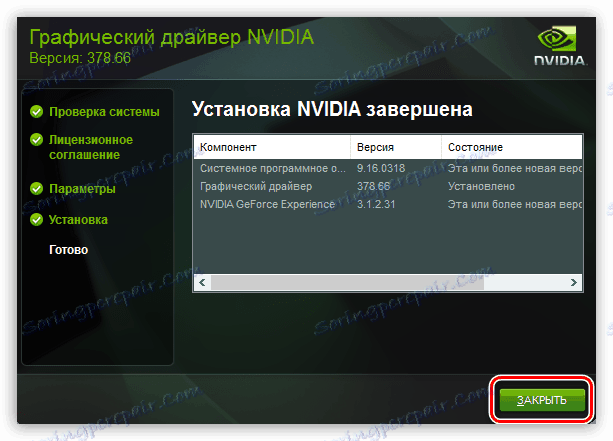Click the Компонент column header
The height and width of the screenshot is (441, 613).
(272, 147)
